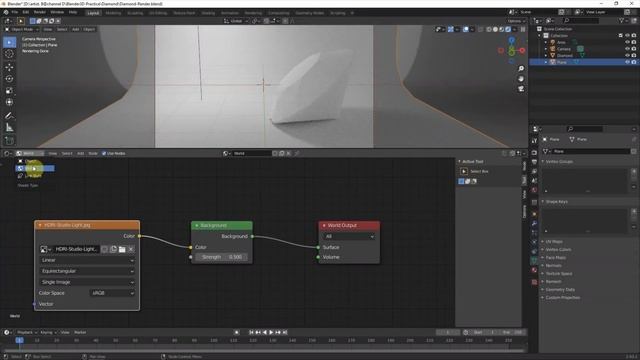Open the Material properties tab icon
Image resolution: width=640 pixels, height=360 pixels.
534,270
